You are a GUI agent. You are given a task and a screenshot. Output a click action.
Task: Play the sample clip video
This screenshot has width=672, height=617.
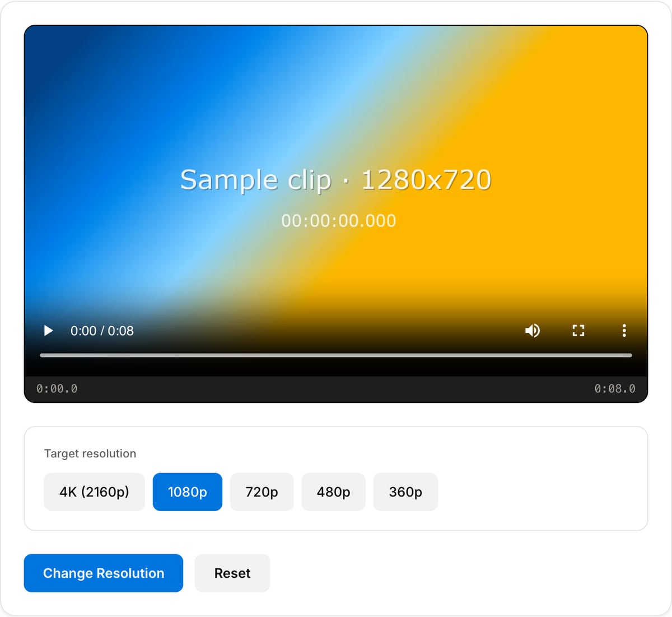click(49, 331)
